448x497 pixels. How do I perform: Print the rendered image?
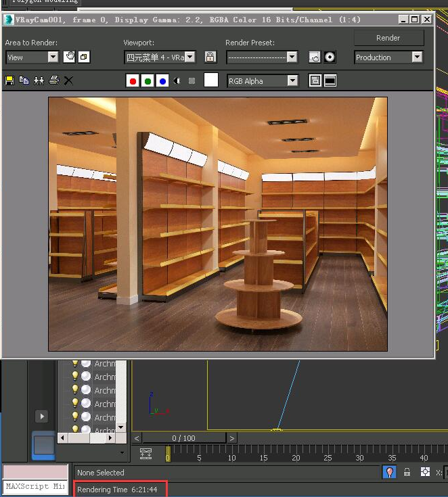point(53,80)
